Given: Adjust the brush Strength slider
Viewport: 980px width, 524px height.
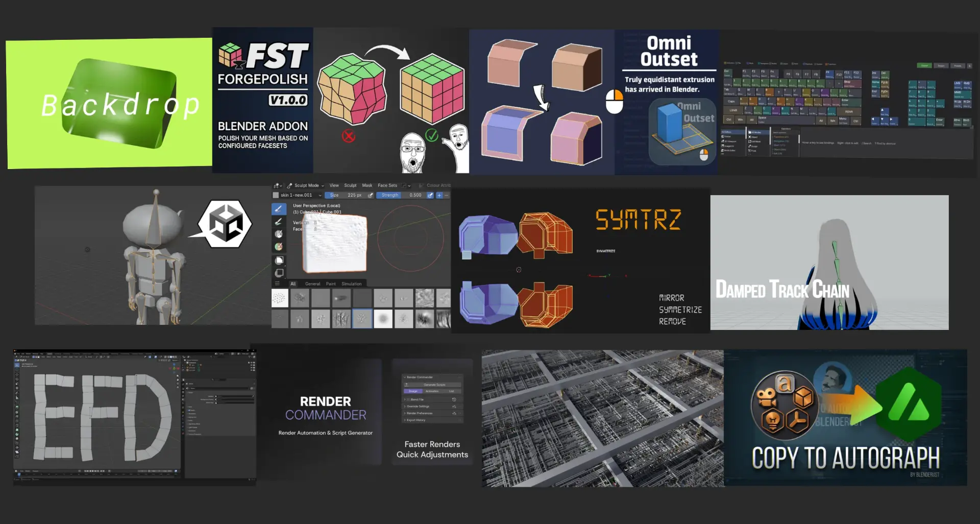Looking at the screenshot, I should (401, 195).
